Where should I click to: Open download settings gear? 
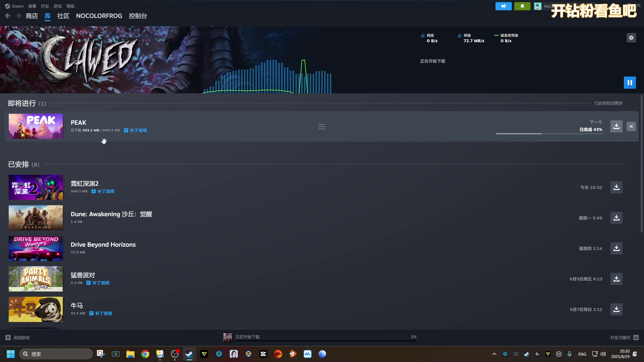click(x=631, y=38)
